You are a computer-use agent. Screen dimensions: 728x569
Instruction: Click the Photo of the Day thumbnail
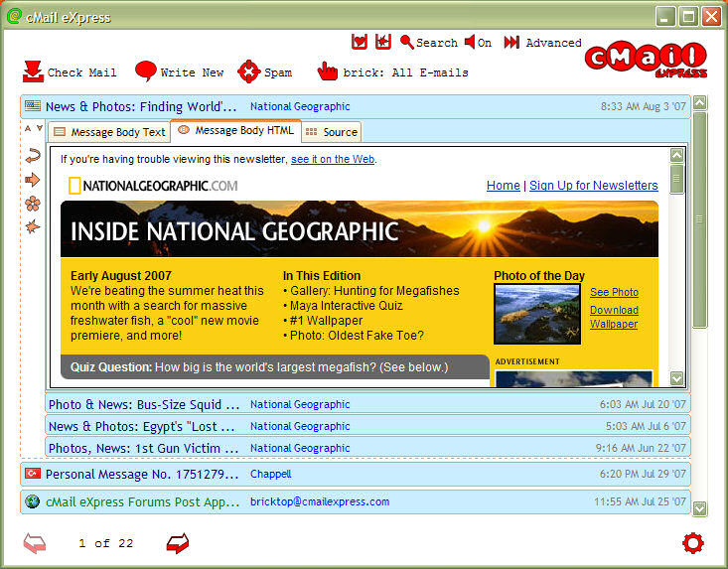click(537, 314)
